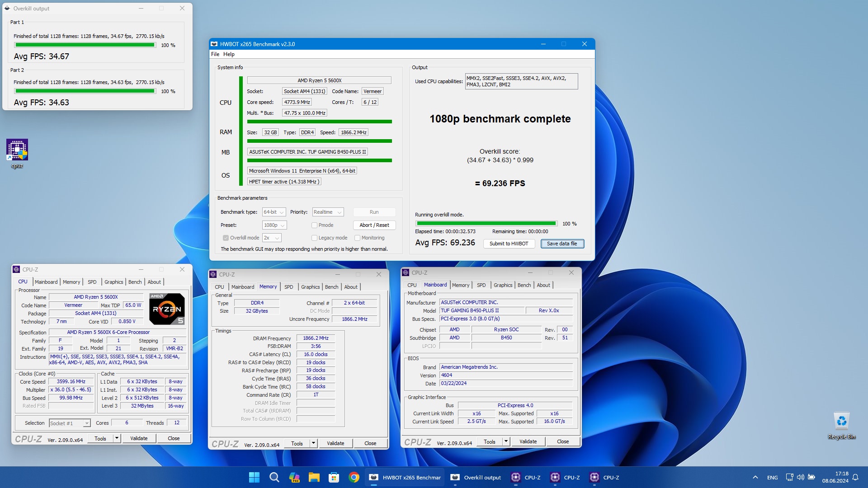The image size is (868, 488).
Task: Click BIOS Version field 4604
Action: [506, 375]
